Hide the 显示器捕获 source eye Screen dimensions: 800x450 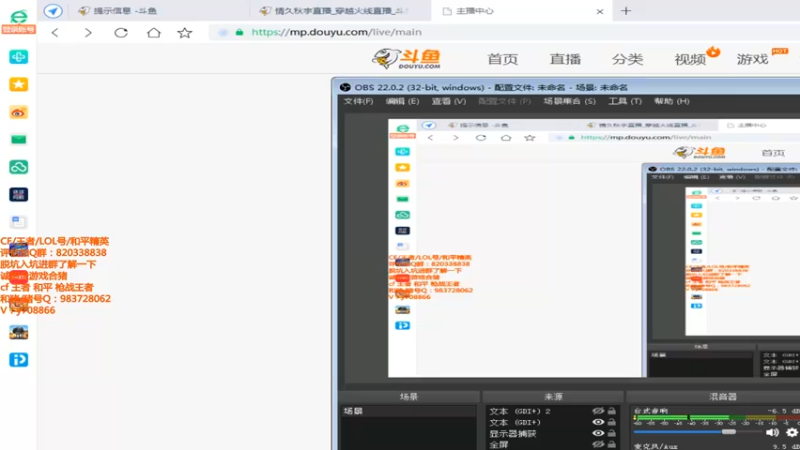click(x=598, y=433)
